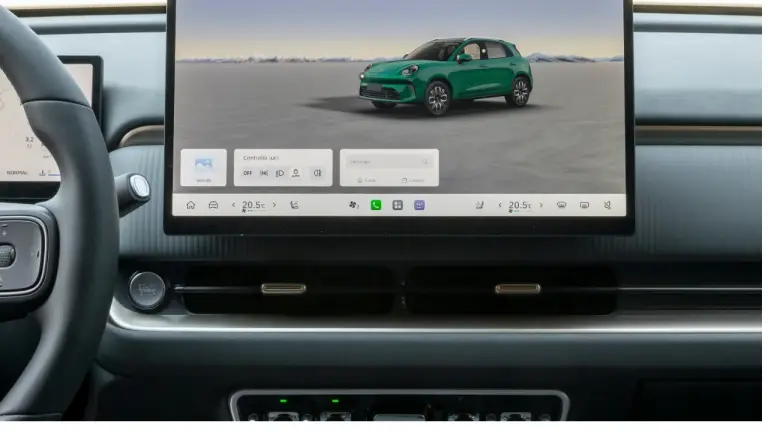Mute the audio volume
This screenshot has width=768, height=432.
point(607,205)
